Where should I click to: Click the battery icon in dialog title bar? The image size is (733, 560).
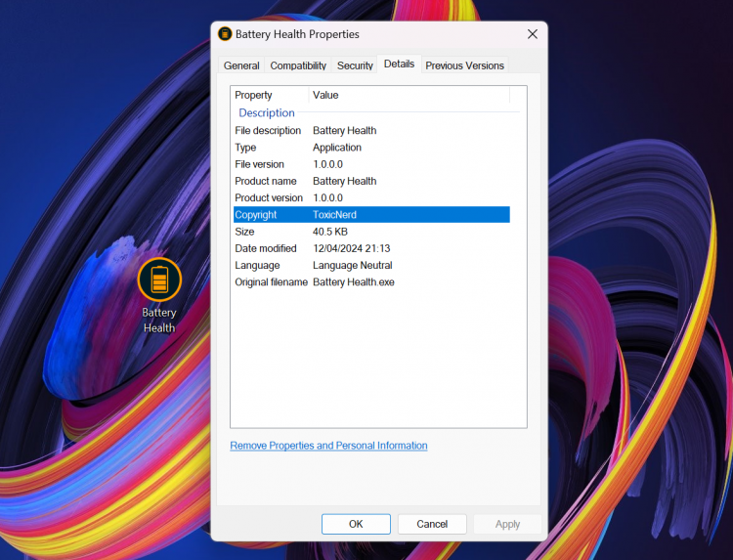(225, 34)
